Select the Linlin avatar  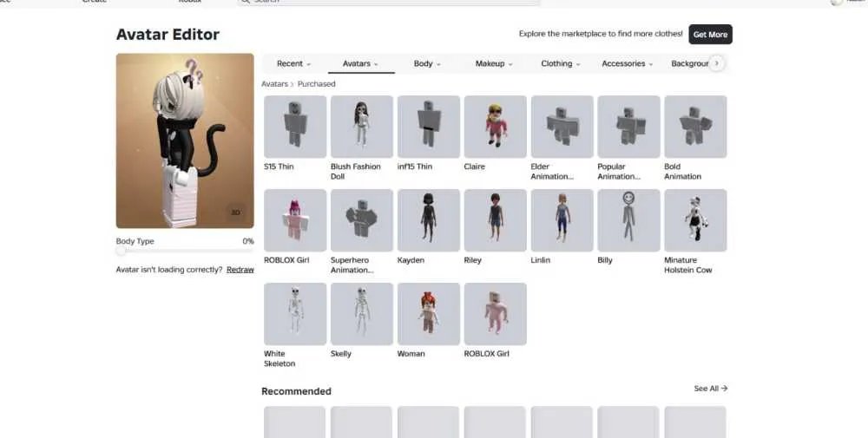click(562, 220)
